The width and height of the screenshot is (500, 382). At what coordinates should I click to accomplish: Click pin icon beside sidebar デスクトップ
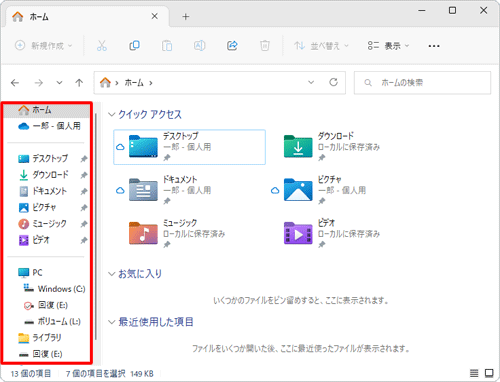click(x=84, y=159)
